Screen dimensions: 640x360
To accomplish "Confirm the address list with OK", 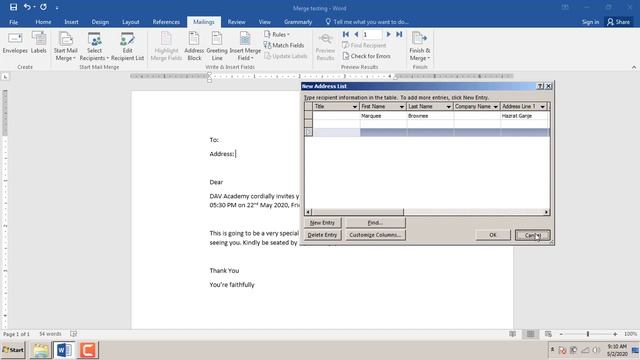I will coord(493,235).
